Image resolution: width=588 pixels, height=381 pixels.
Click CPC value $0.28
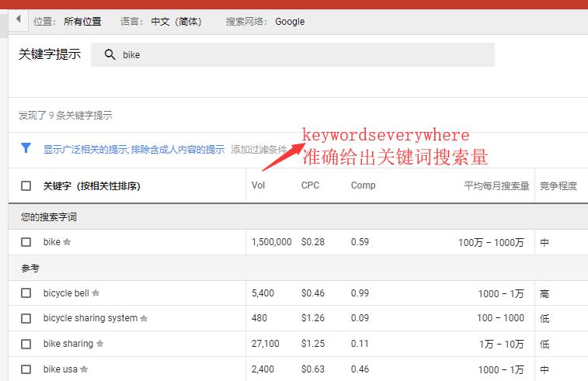click(x=313, y=242)
